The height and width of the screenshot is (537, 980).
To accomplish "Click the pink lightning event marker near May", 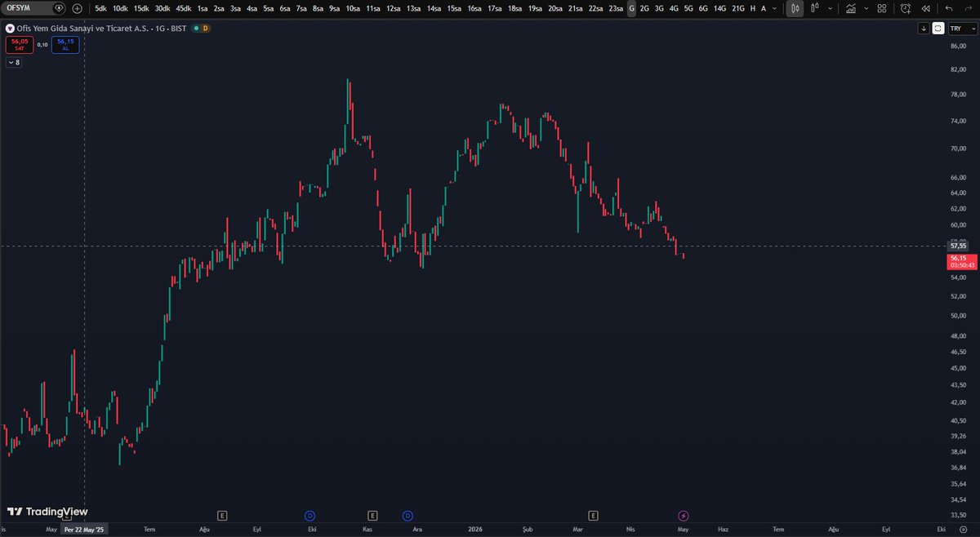I will [x=684, y=515].
